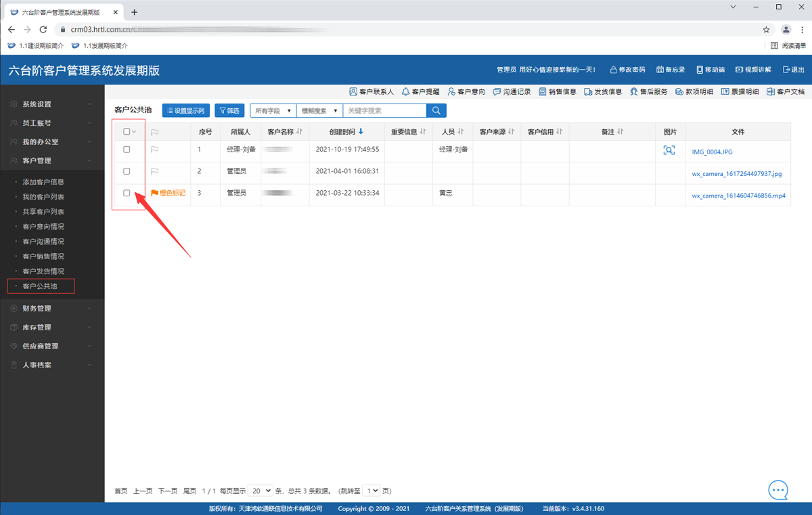Open 发货信息 shipping info

tap(603, 91)
